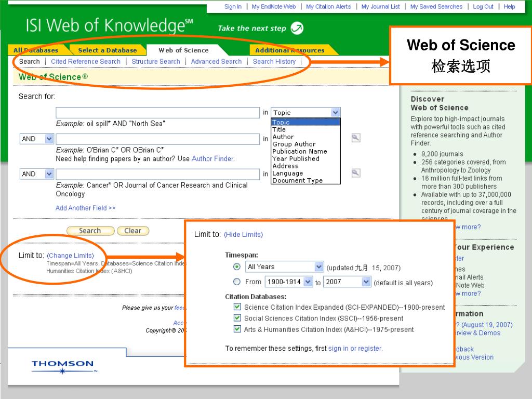Open the All Years timespan dropdown
This screenshot has width=532, height=399.
coord(284,267)
